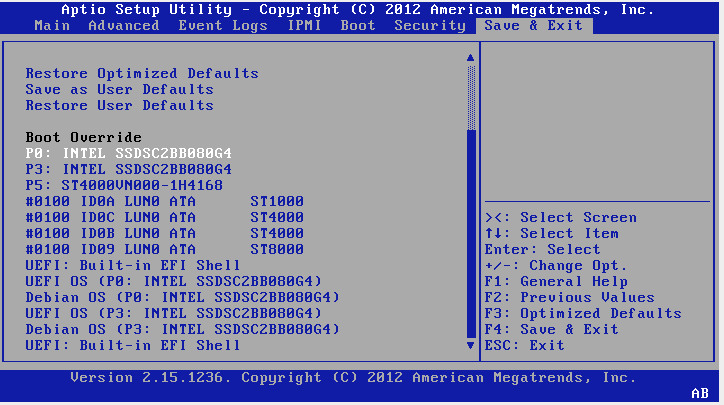Boot from P0: INTEL SSDSC2BB080G4
The height and width of the screenshot is (405, 724).
point(128,153)
